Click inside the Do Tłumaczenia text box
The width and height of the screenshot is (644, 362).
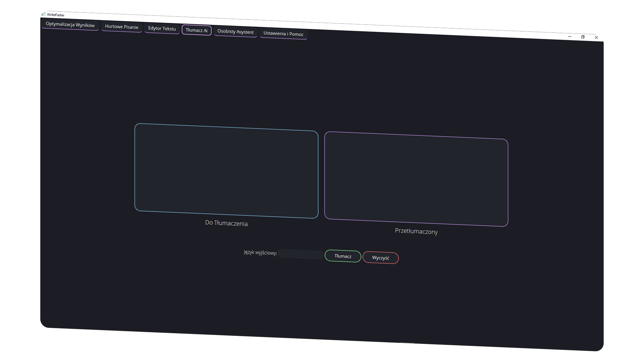[226, 171]
